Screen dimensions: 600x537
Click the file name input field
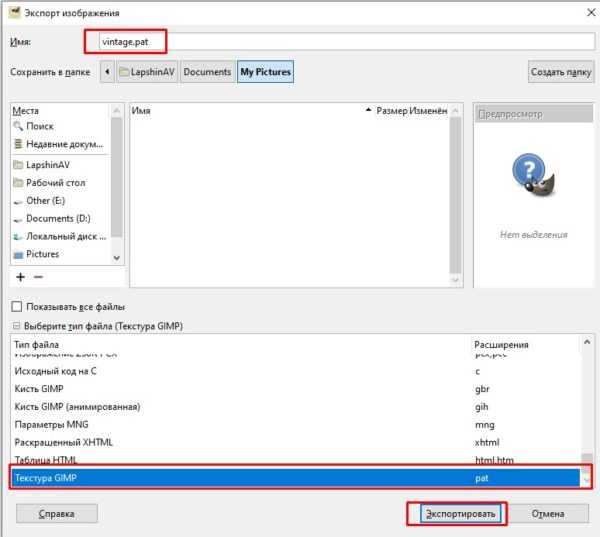[347, 42]
